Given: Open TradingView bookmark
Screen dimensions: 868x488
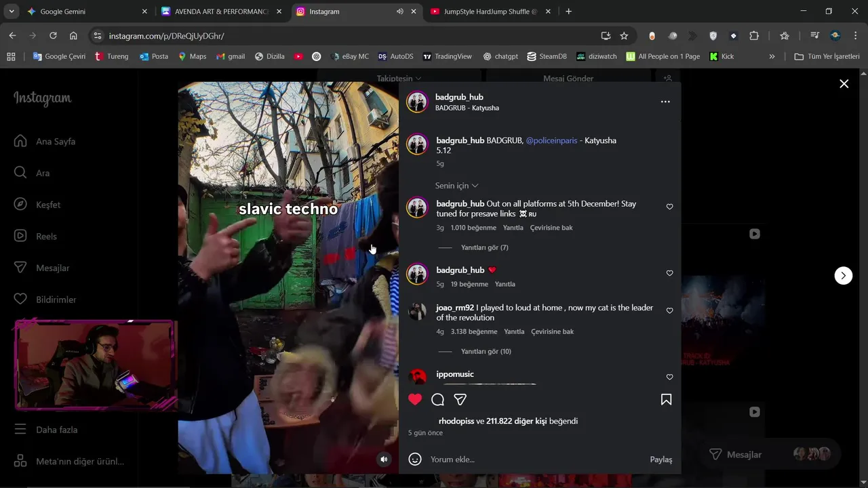Looking at the screenshot, I should pos(447,56).
